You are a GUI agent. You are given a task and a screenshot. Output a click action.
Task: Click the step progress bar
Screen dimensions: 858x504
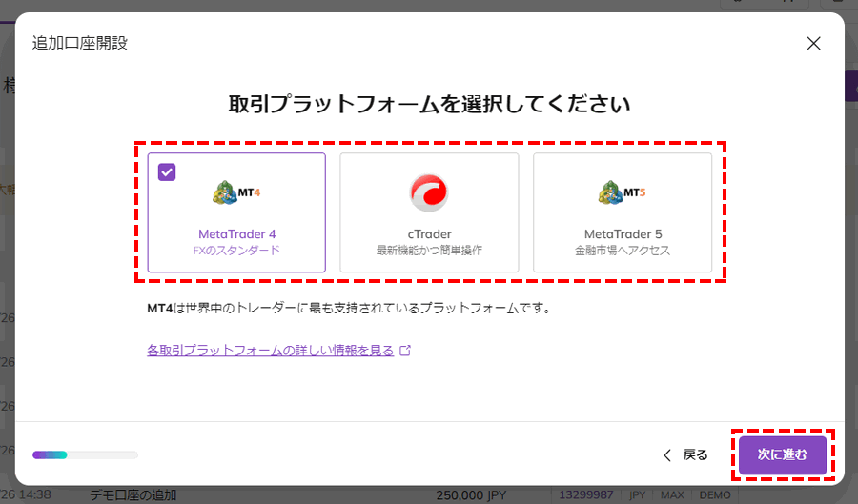[85, 454]
